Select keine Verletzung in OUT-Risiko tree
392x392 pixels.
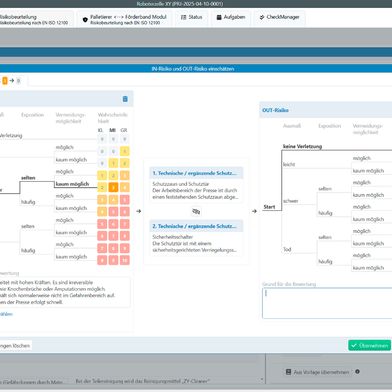(302, 146)
